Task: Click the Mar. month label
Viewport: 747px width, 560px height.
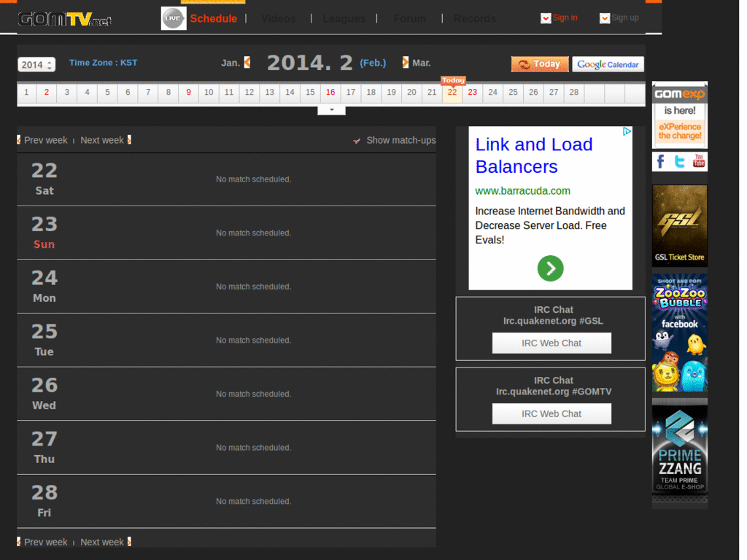Action: point(422,63)
